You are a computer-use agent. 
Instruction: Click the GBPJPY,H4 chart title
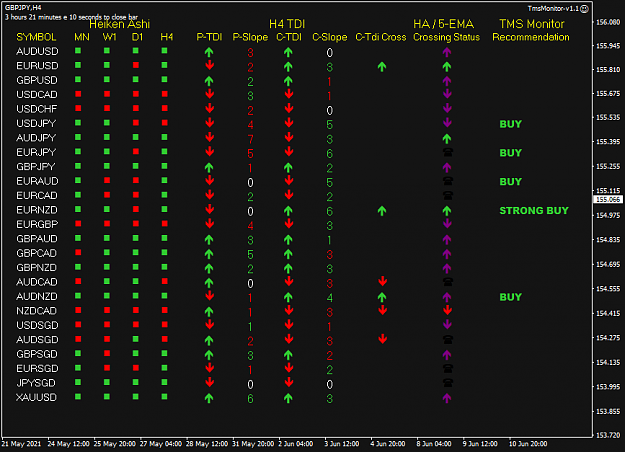click(23, 8)
